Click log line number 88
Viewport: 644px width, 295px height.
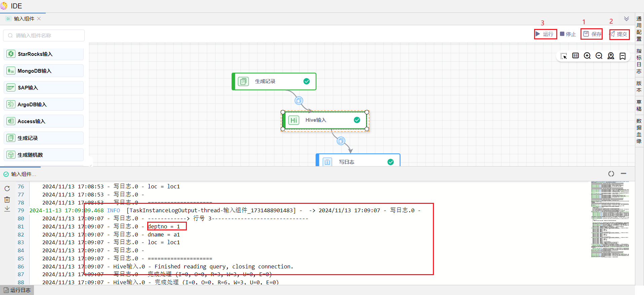21,282
